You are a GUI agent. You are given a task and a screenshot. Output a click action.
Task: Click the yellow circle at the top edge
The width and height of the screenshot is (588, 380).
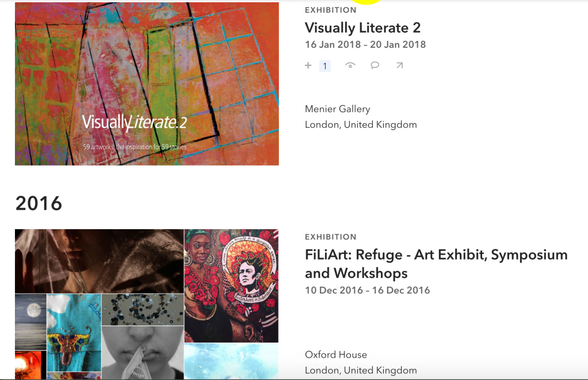click(366, 2)
